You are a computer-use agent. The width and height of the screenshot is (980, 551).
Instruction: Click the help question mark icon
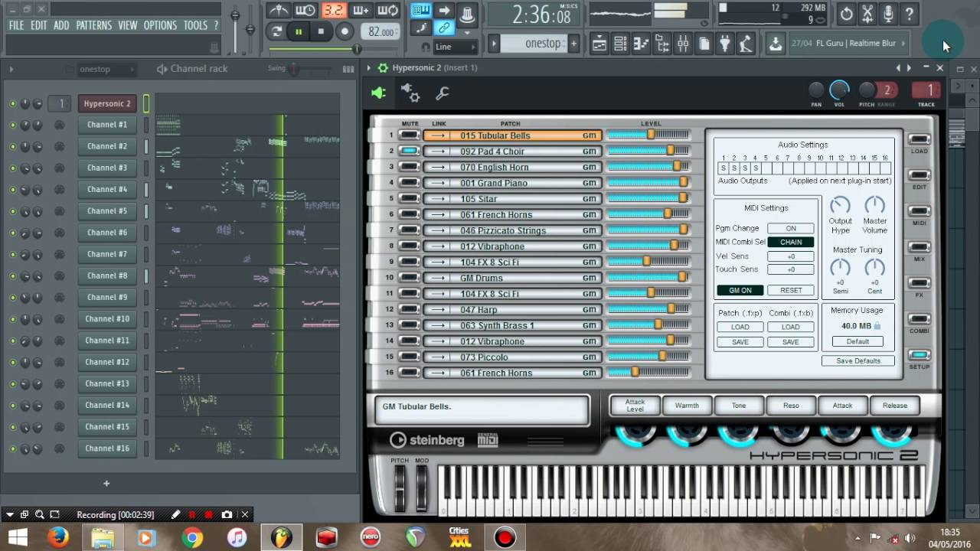coord(909,14)
